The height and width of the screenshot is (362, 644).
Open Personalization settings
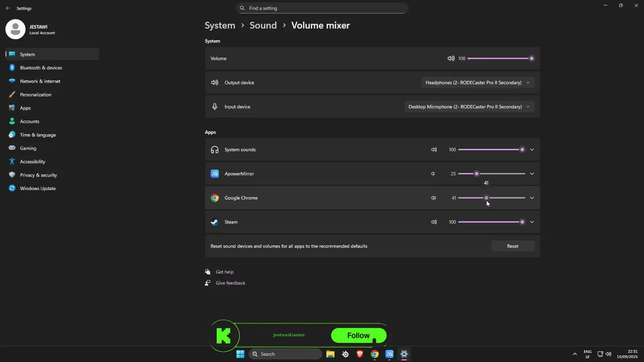[x=52, y=95]
